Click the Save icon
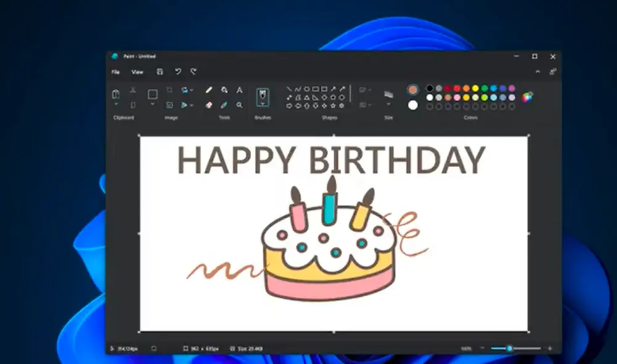 click(159, 72)
